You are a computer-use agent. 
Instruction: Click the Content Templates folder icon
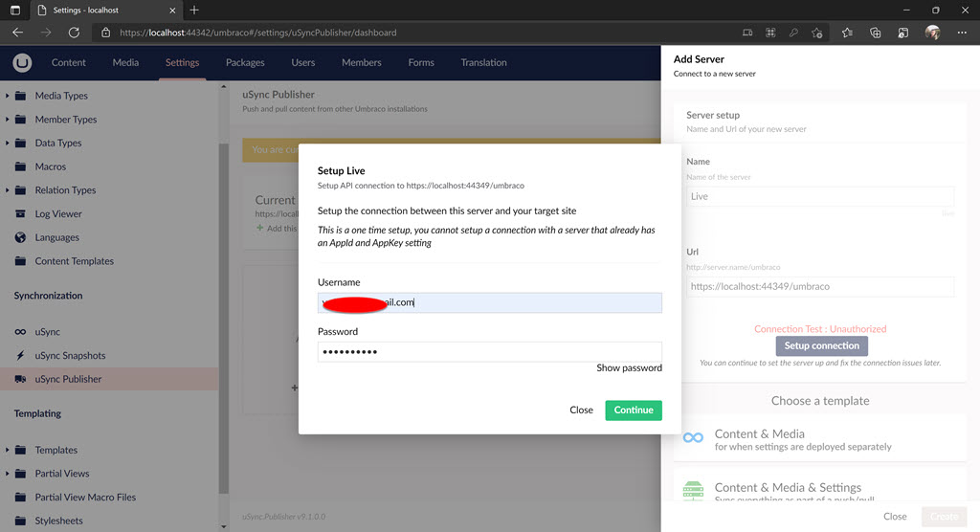pyautogui.click(x=21, y=261)
